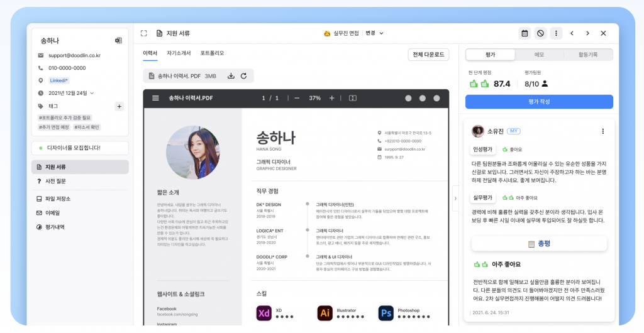The width and height of the screenshot is (644, 333).
Task: Refresh the 송하나 이력서 PDF file
Action: tap(243, 76)
